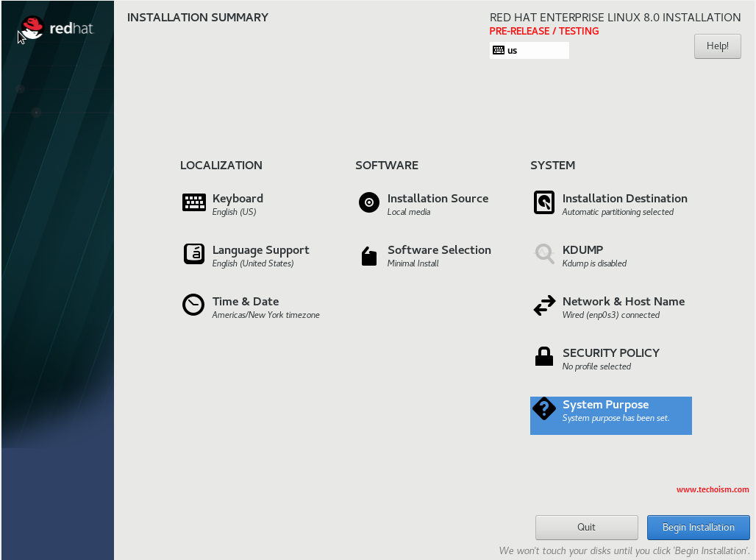756x560 pixels.
Task: Open KDUMP configuration label
Action: coord(582,250)
